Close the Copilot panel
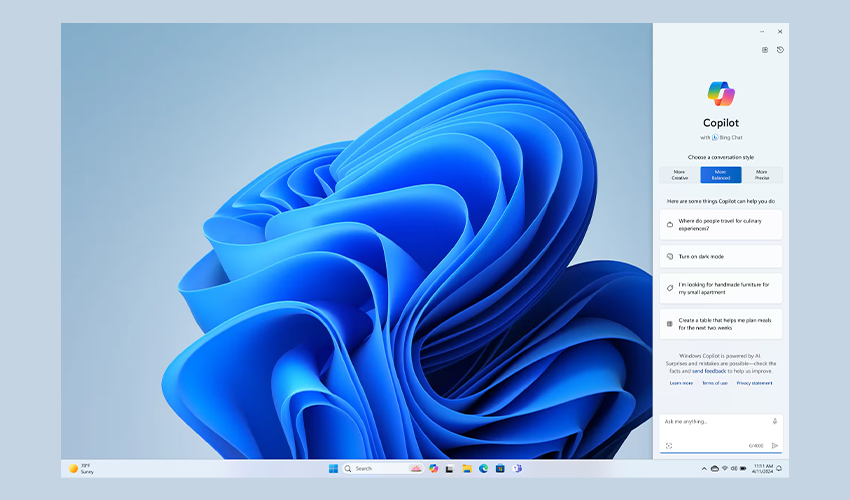This screenshot has height=500, width=850. [x=780, y=31]
